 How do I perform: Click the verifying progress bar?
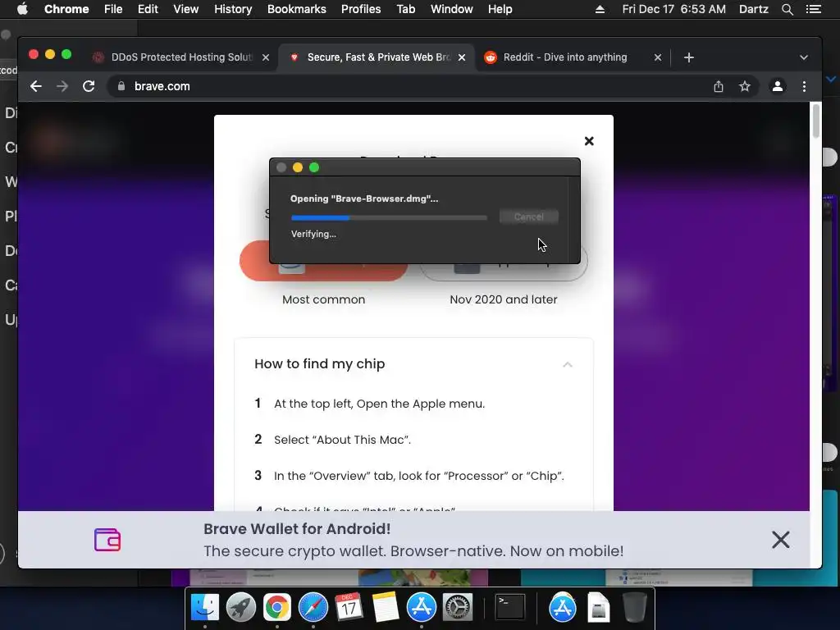point(389,217)
